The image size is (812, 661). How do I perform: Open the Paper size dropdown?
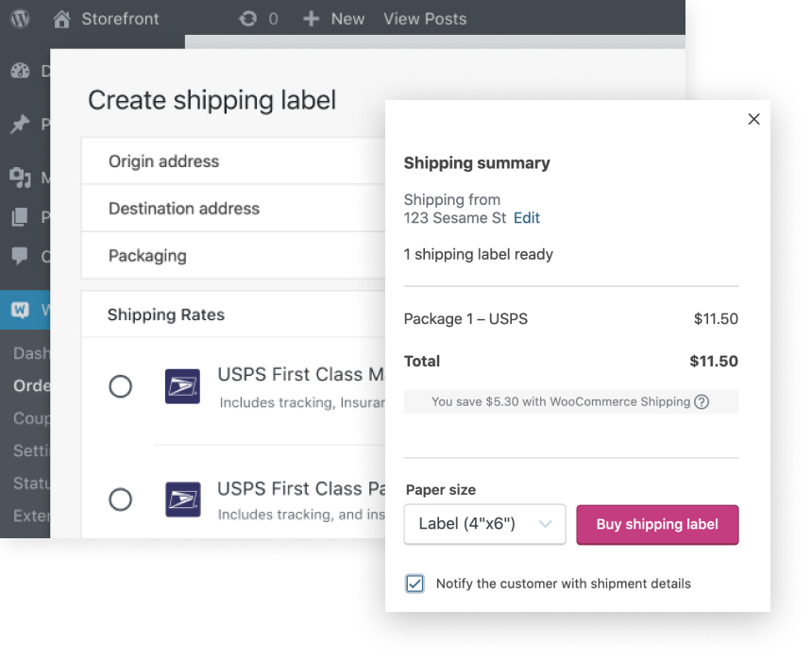coord(484,524)
